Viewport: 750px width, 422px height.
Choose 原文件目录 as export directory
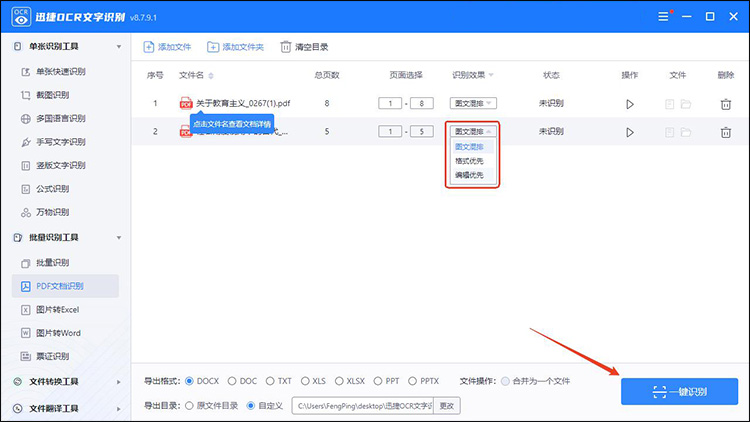189,406
